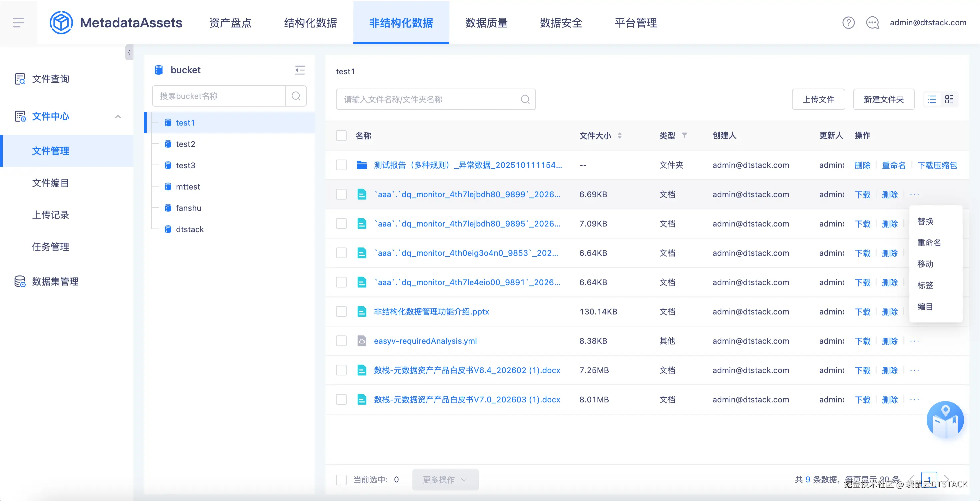Viewport: 980px width, 501px height.
Task: Click the 上传文件 button
Action: [x=818, y=99]
